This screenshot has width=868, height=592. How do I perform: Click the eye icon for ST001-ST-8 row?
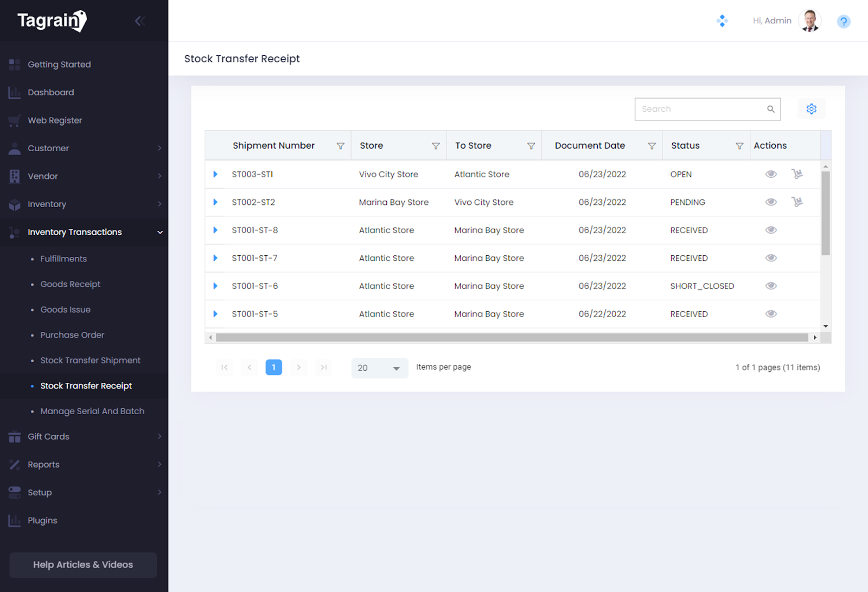(x=770, y=230)
